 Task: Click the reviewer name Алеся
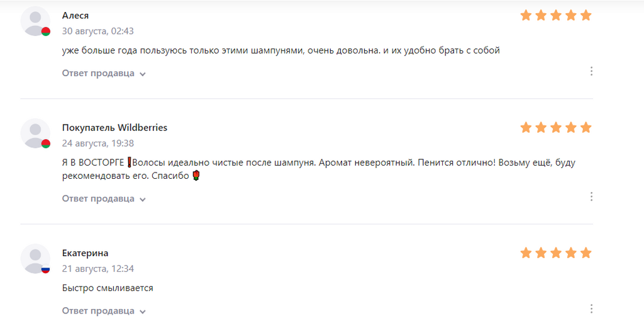75,15
